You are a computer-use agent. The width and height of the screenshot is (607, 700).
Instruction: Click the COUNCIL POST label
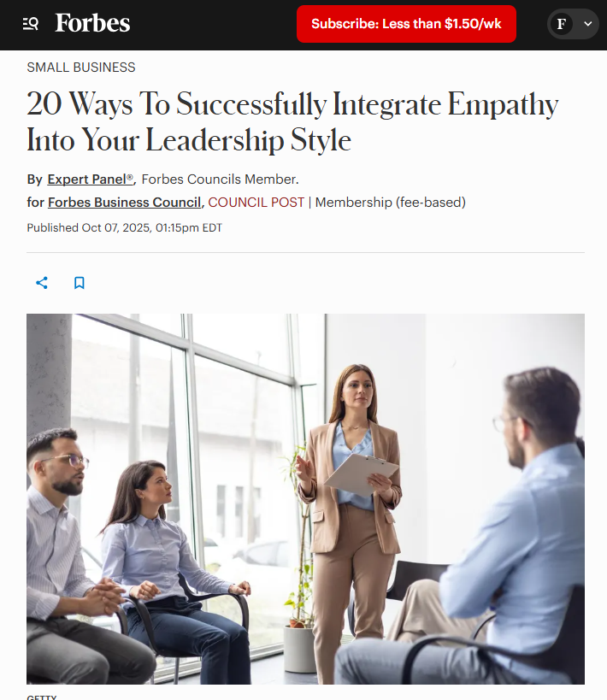click(256, 203)
